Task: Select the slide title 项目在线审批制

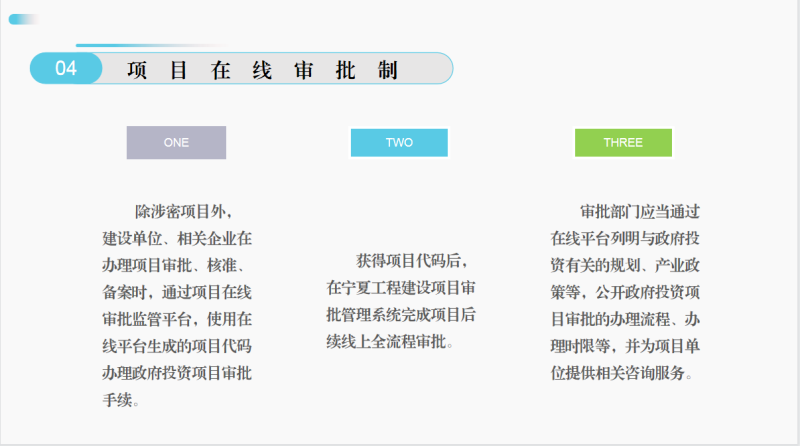Action: point(262,70)
